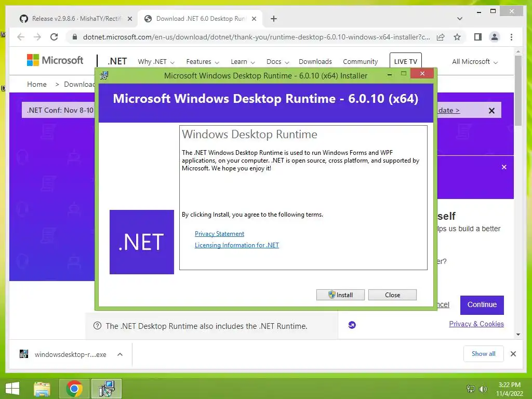
Task: Go forward in Chrome
Action: [37, 37]
